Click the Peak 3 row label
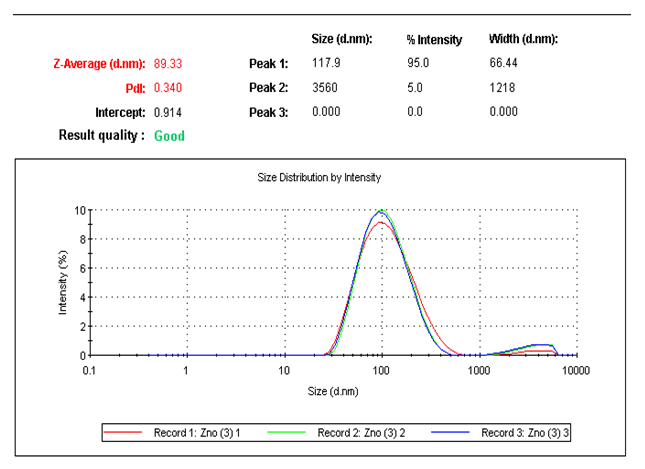The width and height of the screenshot is (645, 469). click(268, 112)
